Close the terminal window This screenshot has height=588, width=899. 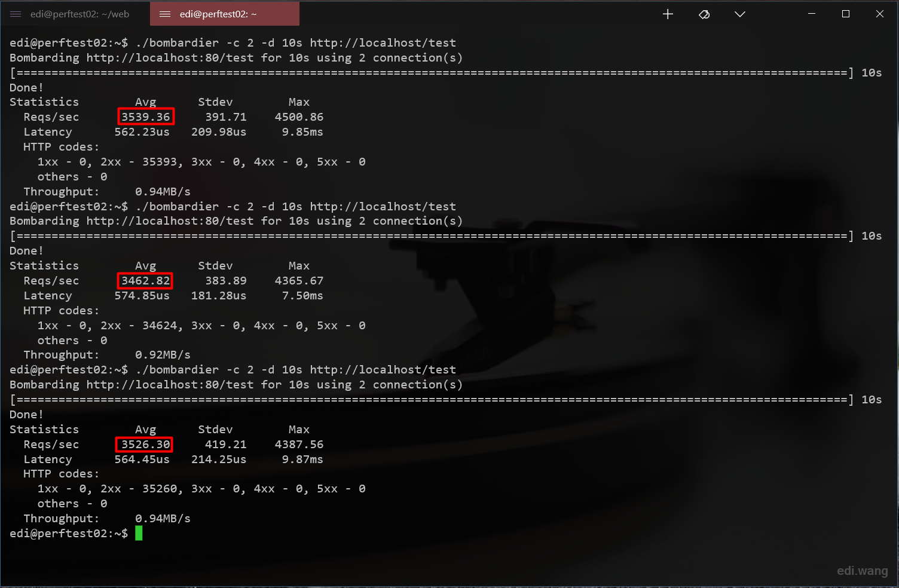click(880, 14)
